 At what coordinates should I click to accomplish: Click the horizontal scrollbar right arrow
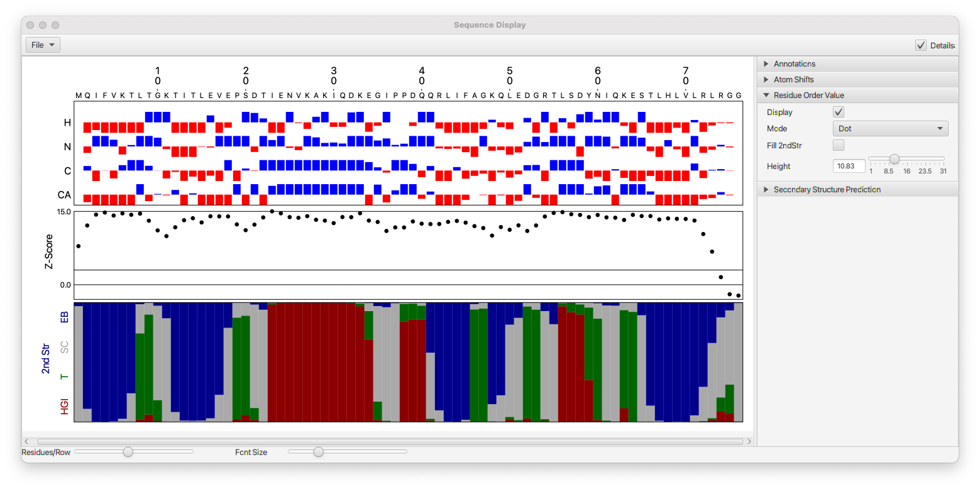click(749, 442)
